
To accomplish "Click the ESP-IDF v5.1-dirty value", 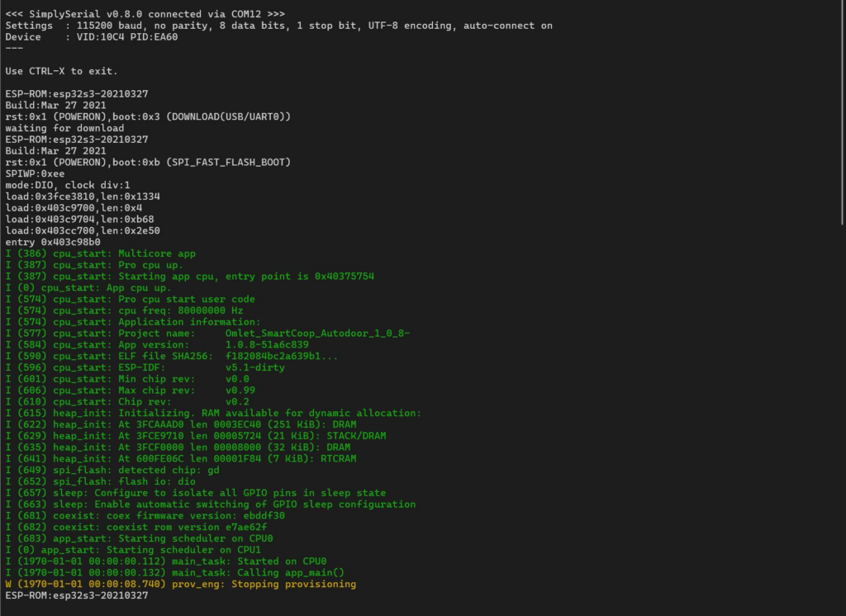I will tap(255, 368).
